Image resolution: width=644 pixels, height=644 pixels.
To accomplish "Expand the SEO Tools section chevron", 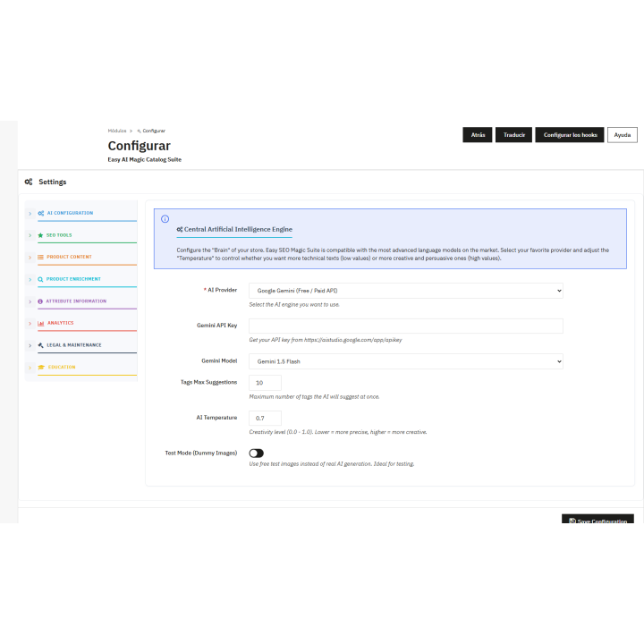I will pyautogui.click(x=30, y=236).
